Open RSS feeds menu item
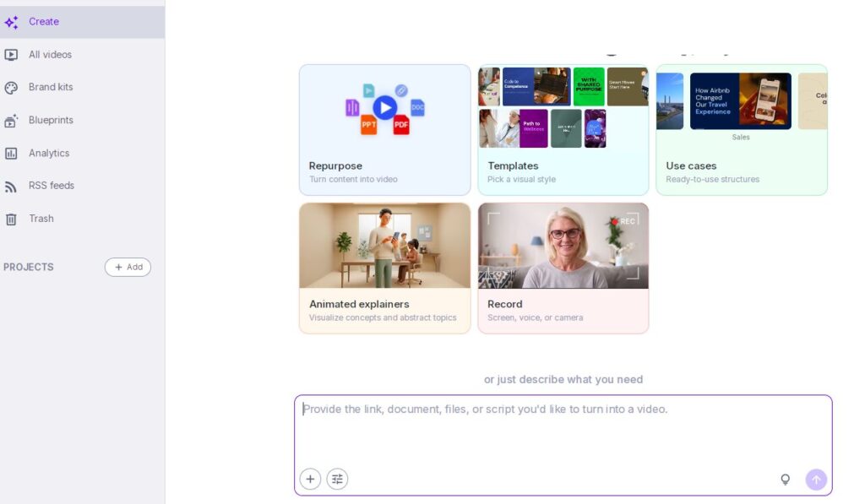Viewport: 865px width, 504px height. [52, 186]
